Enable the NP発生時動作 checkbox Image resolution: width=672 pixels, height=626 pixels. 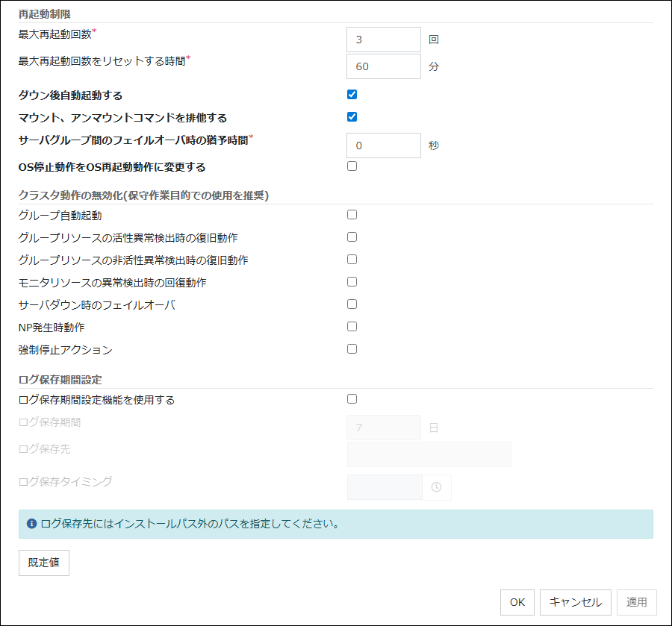click(x=352, y=326)
